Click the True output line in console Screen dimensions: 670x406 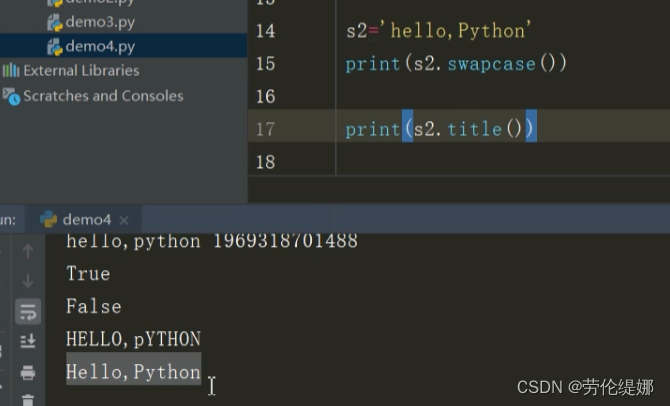[x=88, y=274]
